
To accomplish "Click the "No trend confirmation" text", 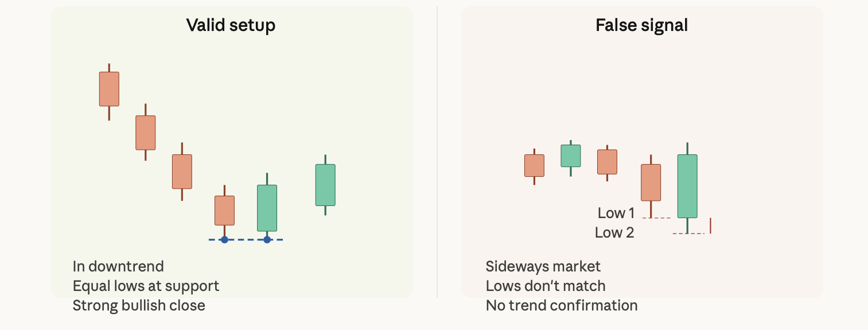I will click(x=562, y=305).
